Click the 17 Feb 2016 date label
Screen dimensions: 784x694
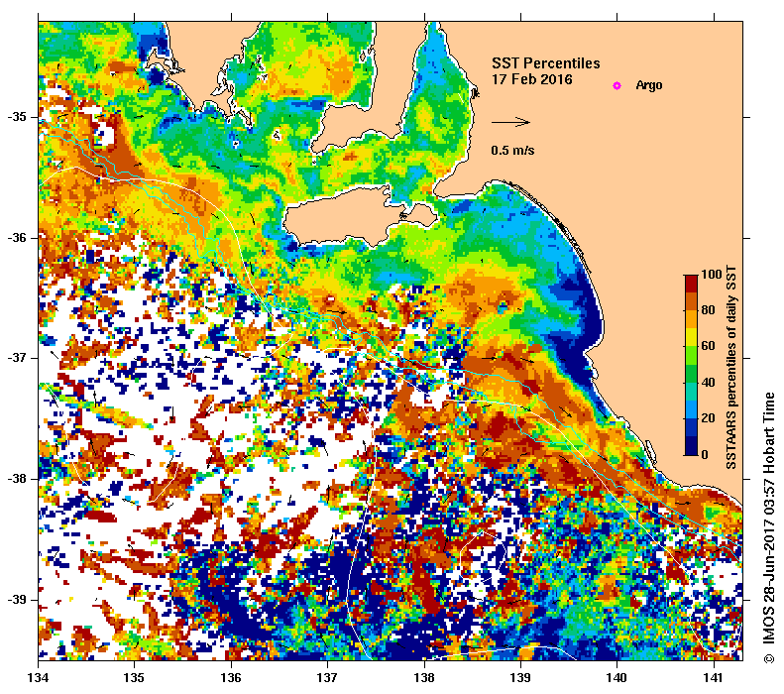532,79
